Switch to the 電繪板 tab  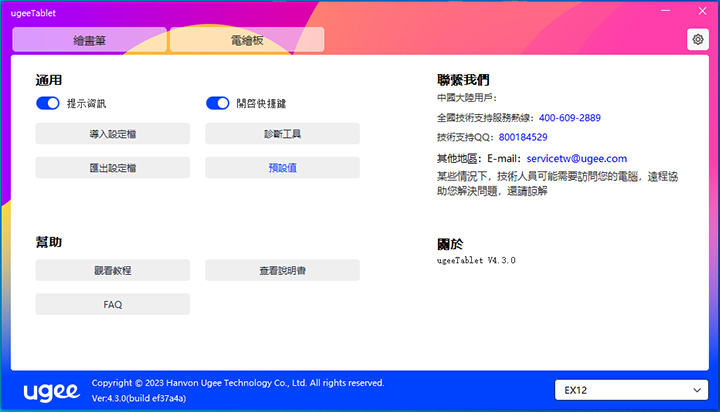coord(247,40)
